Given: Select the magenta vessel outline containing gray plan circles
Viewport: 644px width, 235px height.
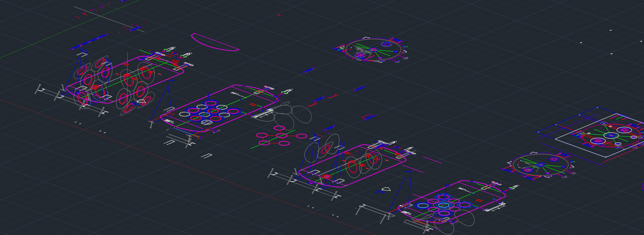Looking at the screenshot, I should (219, 109).
